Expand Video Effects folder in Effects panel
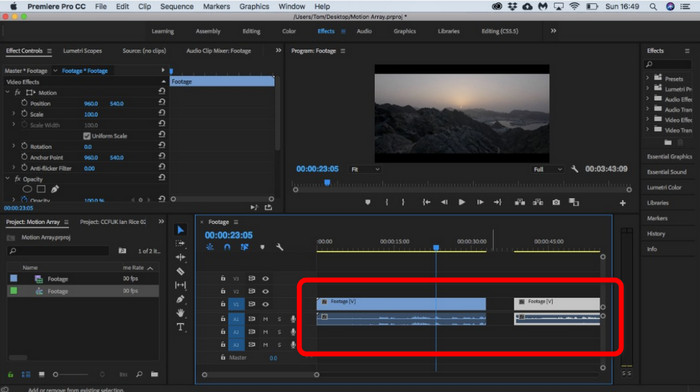 pyautogui.click(x=647, y=119)
